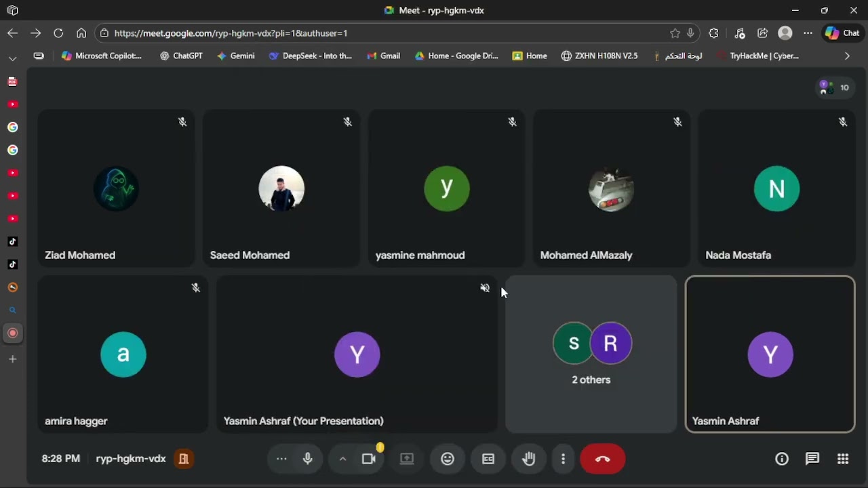Expand the sidebar tab list chevron
Image resolution: width=868 pixels, height=488 pixels.
coord(12,58)
